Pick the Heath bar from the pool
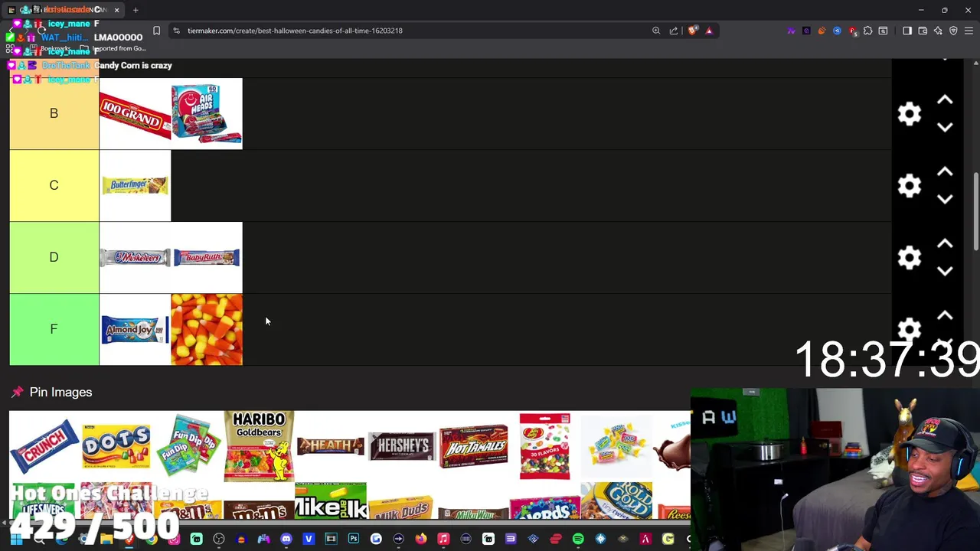Screen dimensions: 980x551 click(x=330, y=446)
